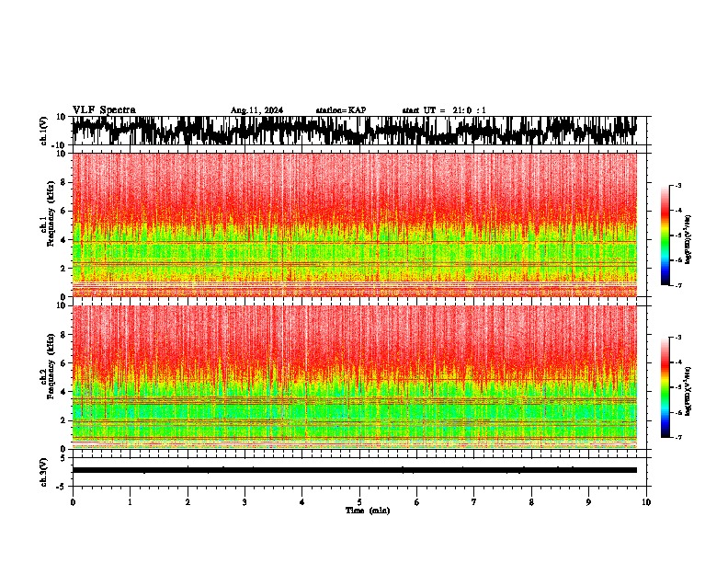
Task: Click the "8" tick on the time axis
Action: [x=531, y=502]
